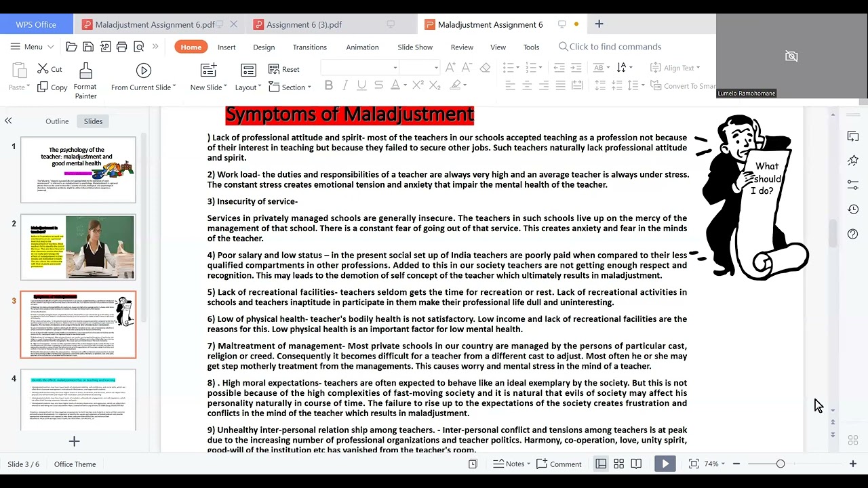Open the Transitions ribbon tab
Screen dimensions: 868x488
pyautogui.click(x=310, y=47)
